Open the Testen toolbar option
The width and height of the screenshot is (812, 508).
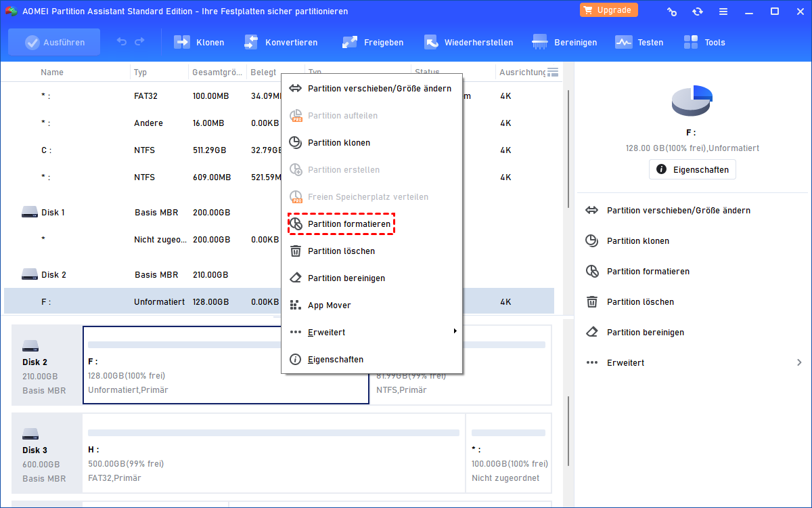[623, 42]
